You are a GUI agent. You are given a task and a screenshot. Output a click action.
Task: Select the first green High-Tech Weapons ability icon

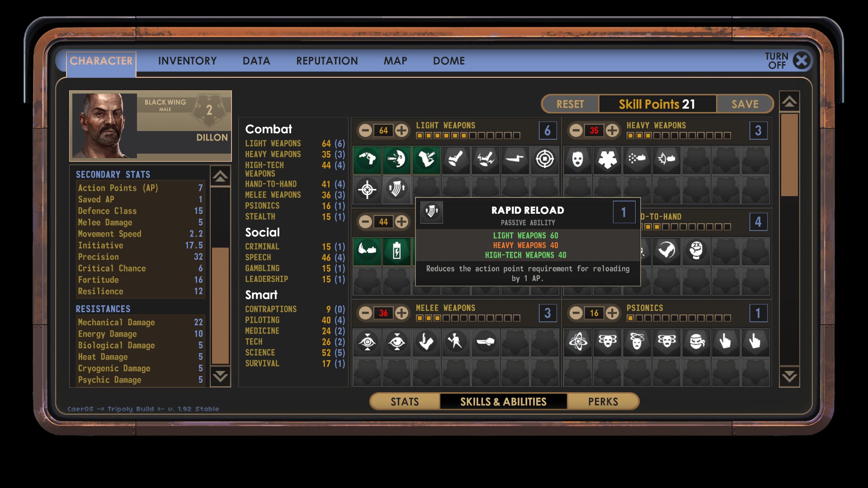(367, 251)
